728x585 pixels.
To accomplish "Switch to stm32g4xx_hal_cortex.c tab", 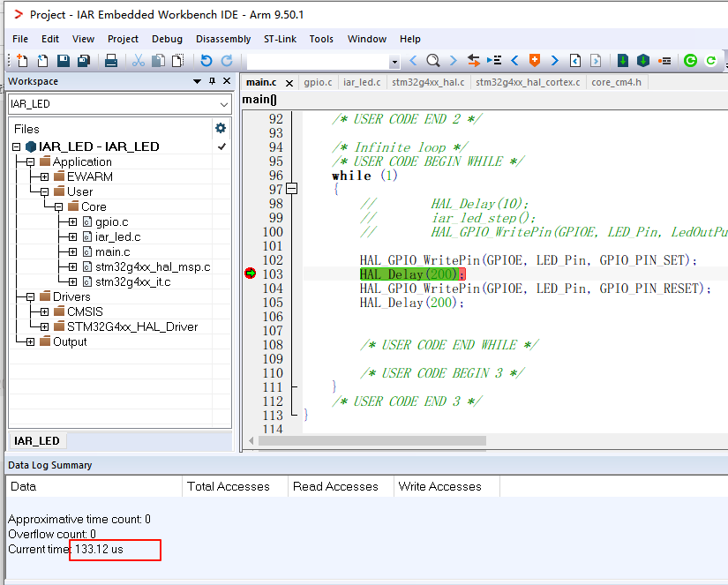I will point(528,82).
